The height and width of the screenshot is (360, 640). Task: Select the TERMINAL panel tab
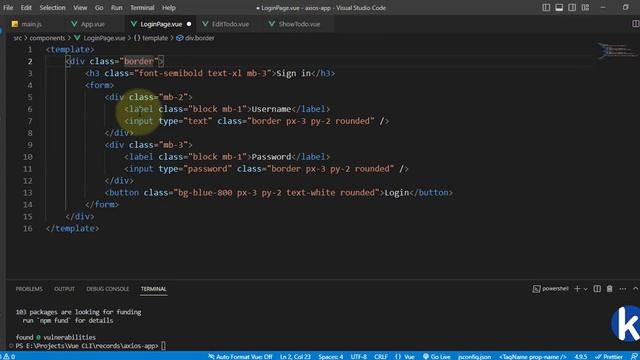(153, 289)
